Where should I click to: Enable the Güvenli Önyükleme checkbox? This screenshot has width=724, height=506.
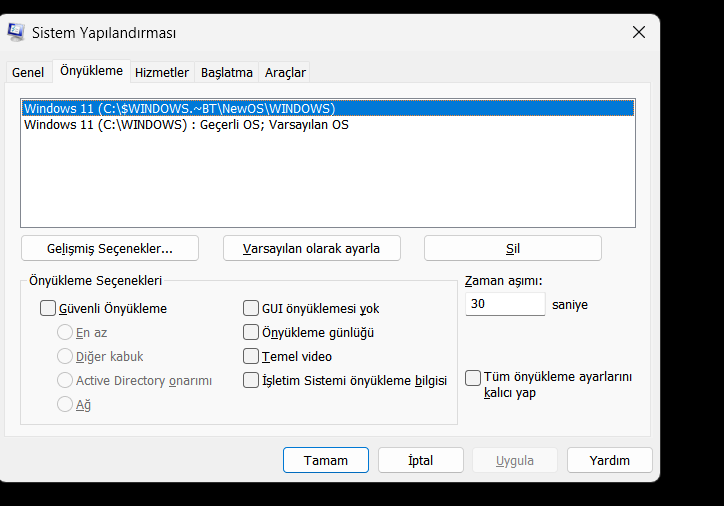(48, 309)
